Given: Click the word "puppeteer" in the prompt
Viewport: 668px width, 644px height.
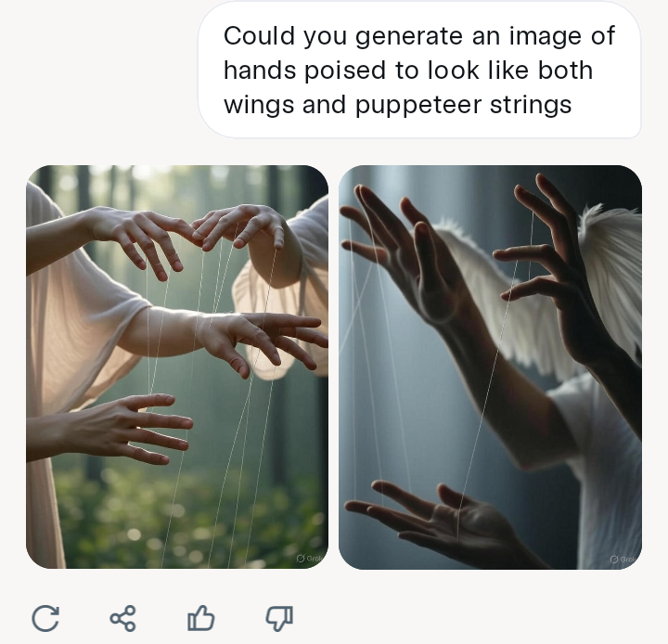Looking at the screenshot, I should 418,105.
